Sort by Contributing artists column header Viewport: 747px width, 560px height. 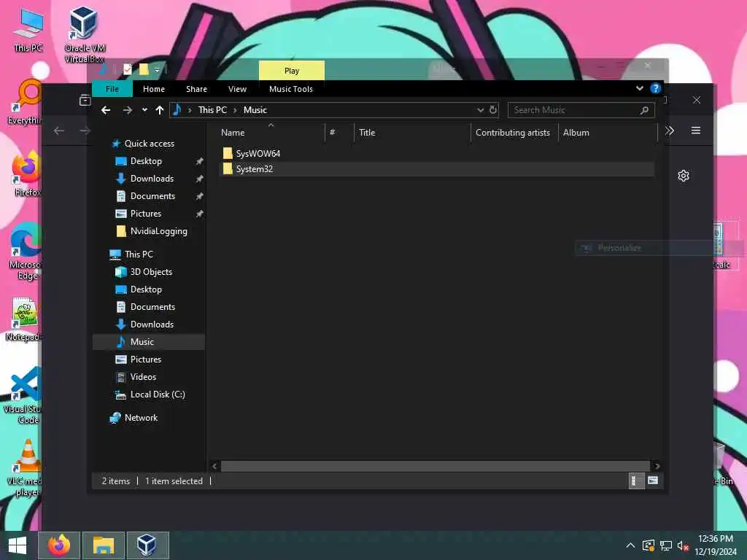pos(514,133)
